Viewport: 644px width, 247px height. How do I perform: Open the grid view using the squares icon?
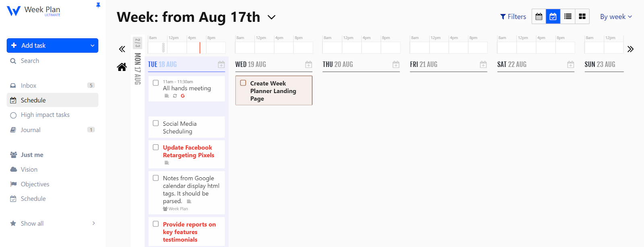click(582, 17)
